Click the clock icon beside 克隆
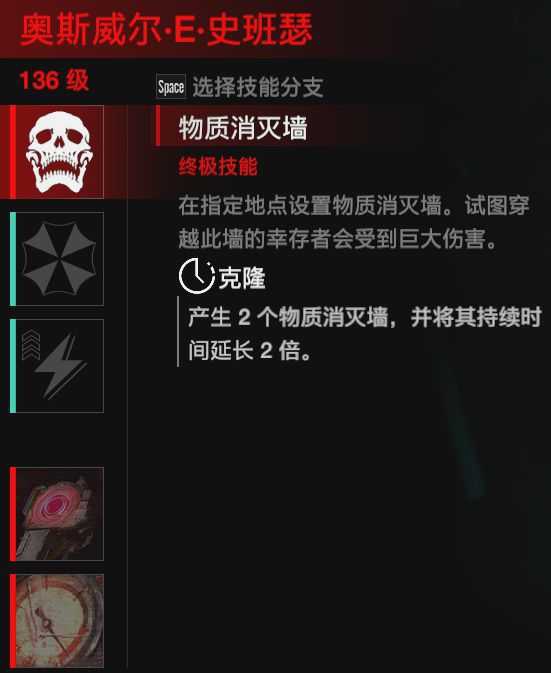The height and width of the screenshot is (673, 551). pos(197,276)
